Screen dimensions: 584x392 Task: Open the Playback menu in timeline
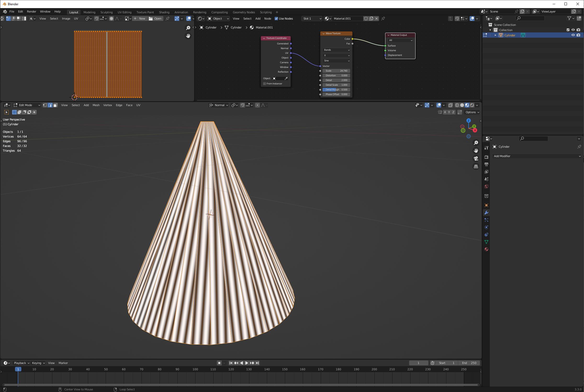pyautogui.click(x=21, y=363)
